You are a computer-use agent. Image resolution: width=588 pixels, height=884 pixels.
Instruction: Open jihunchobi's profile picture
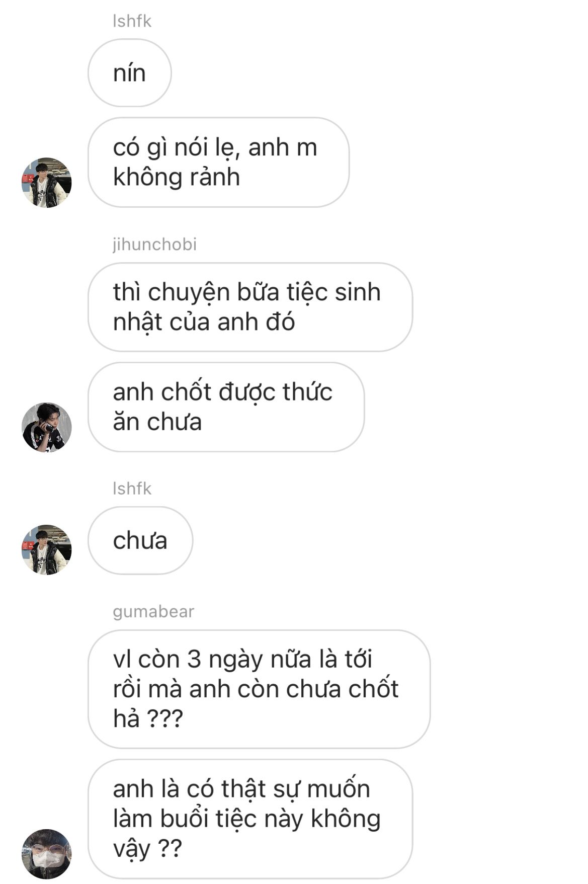[46, 427]
